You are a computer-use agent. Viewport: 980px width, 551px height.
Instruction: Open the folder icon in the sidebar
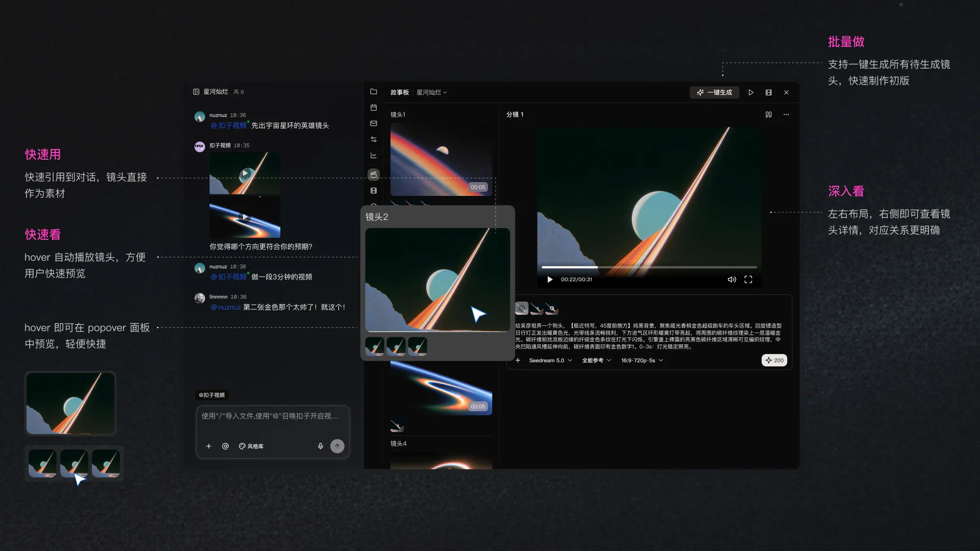[374, 92]
